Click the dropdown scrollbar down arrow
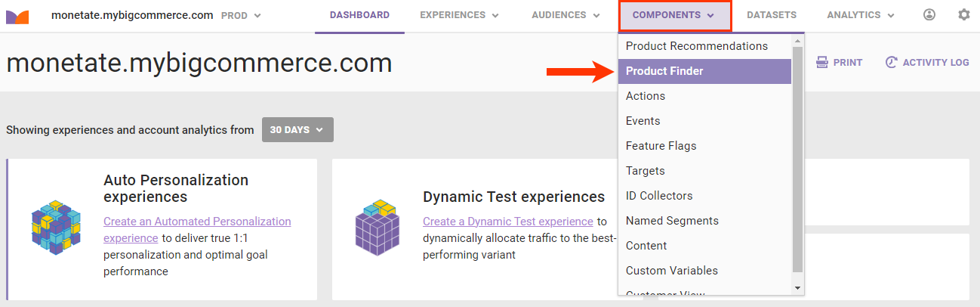Image resolution: width=980 pixels, height=307 pixels. 797,288
